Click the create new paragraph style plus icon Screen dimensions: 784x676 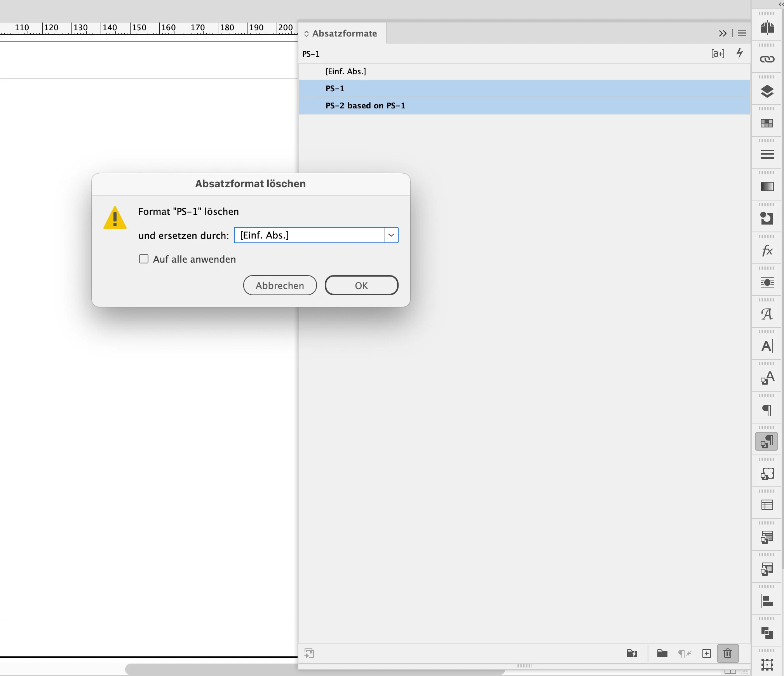pyautogui.click(x=707, y=653)
